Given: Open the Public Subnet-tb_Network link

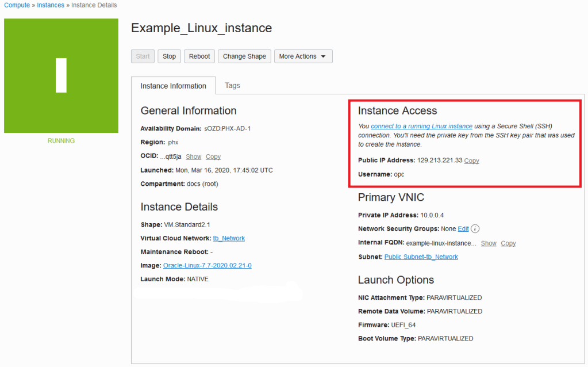Looking at the screenshot, I should (421, 257).
